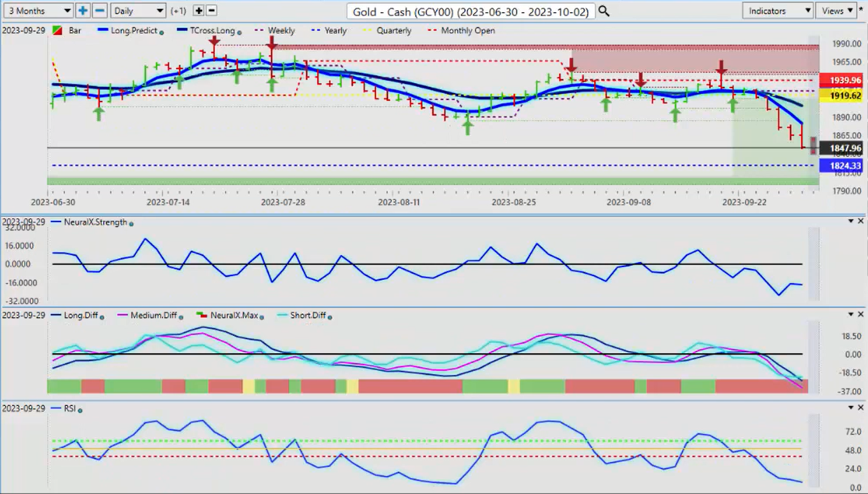Open the Daily interval dropdown
This screenshot has width=868, height=494.
coord(138,11)
